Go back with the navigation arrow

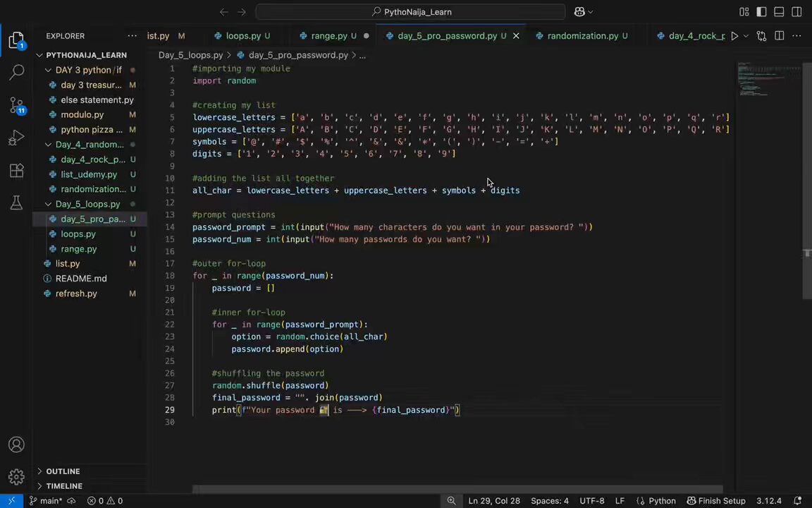tap(223, 11)
